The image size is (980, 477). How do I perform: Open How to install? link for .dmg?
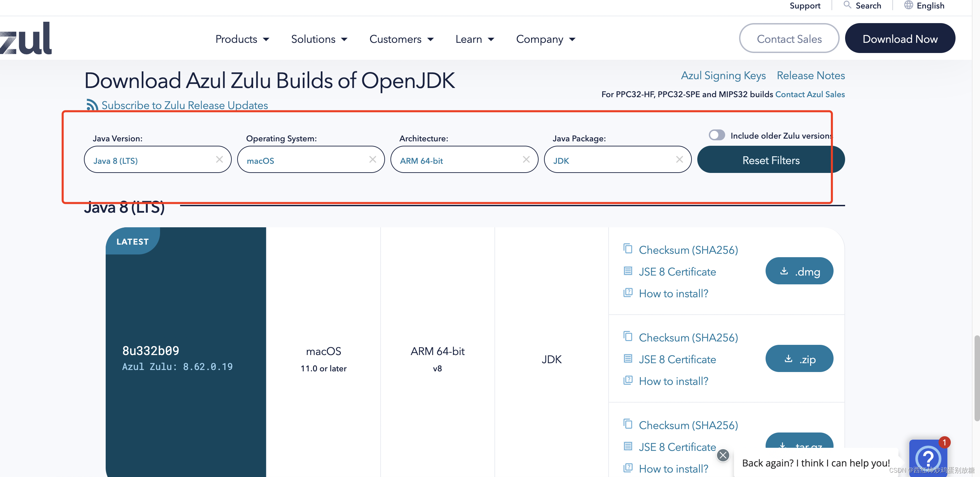673,293
